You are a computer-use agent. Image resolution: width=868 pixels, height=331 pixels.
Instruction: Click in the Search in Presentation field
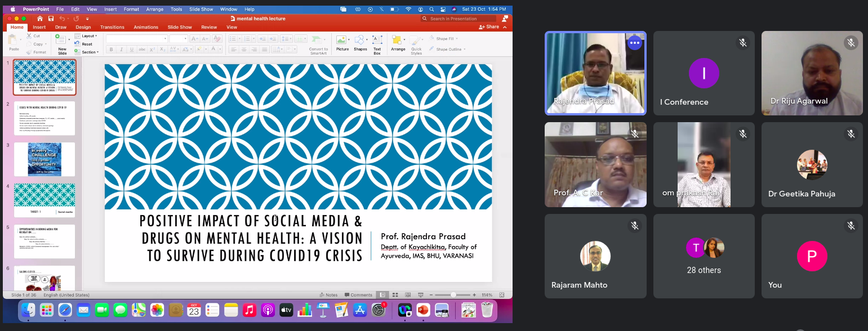pyautogui.click(x=459, y=19)
